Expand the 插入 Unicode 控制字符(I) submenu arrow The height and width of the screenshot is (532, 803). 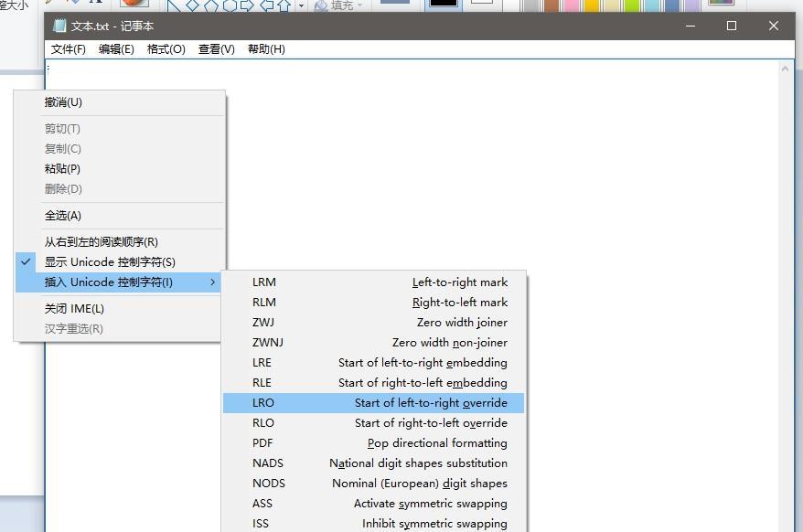coord(213,282)
